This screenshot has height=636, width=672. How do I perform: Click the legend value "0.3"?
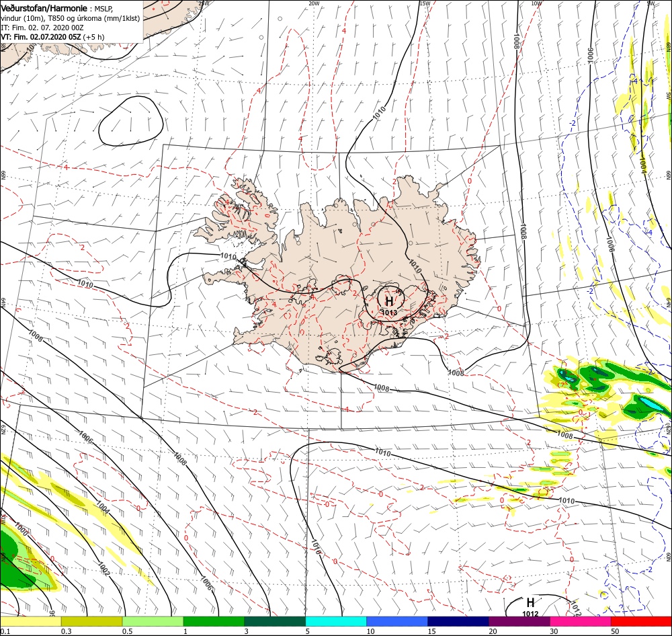67,631
